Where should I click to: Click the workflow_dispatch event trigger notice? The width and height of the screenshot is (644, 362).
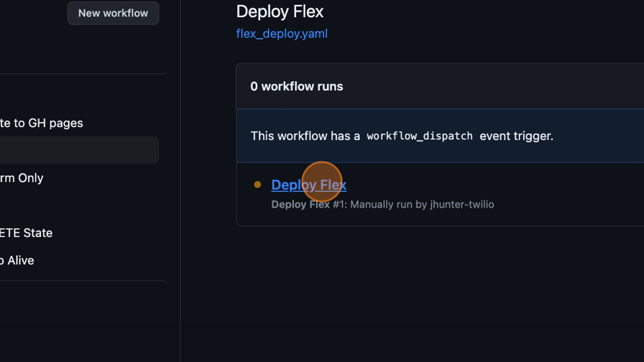point(441,136)
